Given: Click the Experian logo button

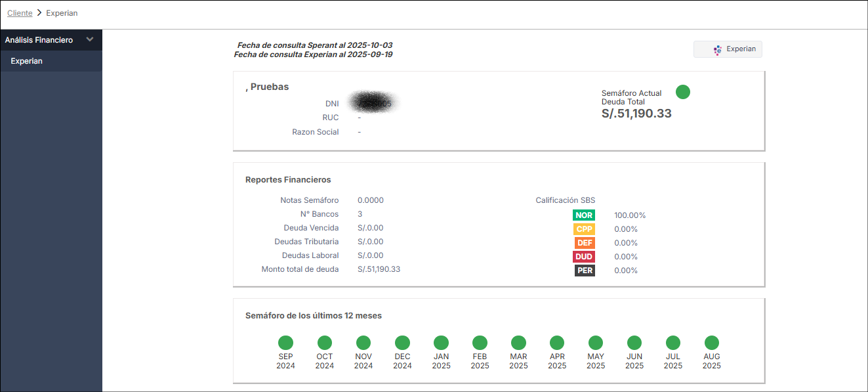Looking at the screenshot, I should point(728,49).
